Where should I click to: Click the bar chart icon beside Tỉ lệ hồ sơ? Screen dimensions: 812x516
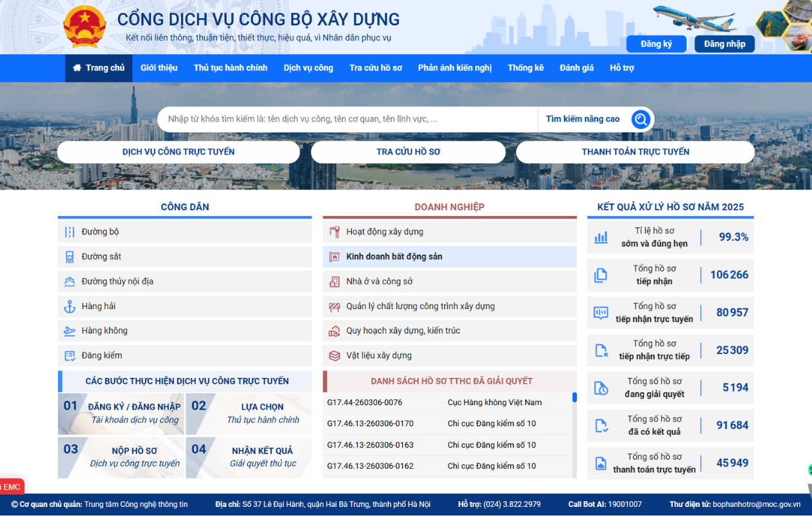coord(601,237)
